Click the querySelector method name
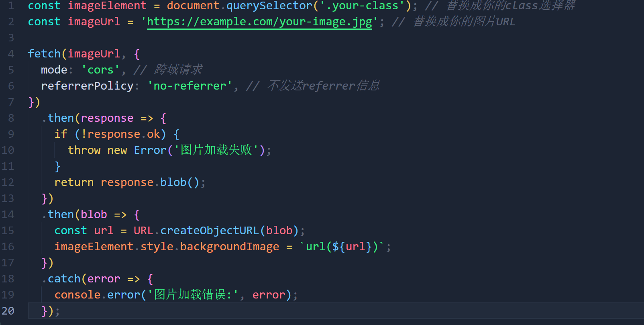This screenshot has width=644, height=325. [x=269, y=6]
